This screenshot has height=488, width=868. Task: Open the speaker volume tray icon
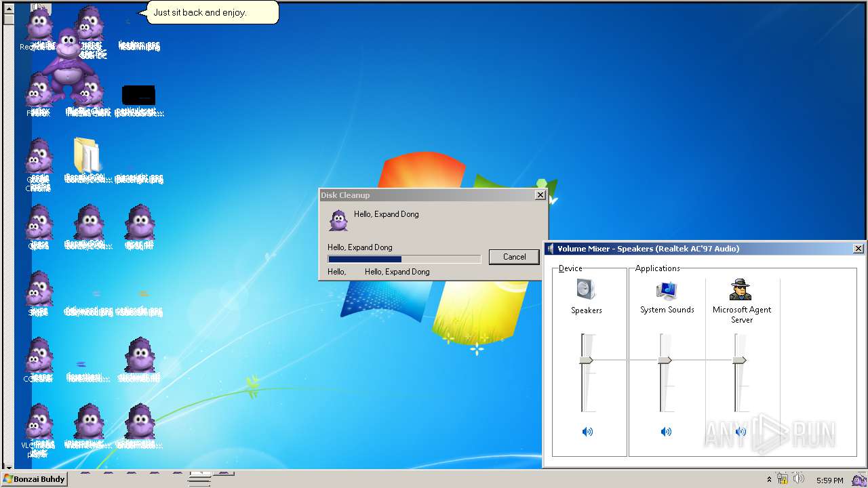(x=799, y=479)
